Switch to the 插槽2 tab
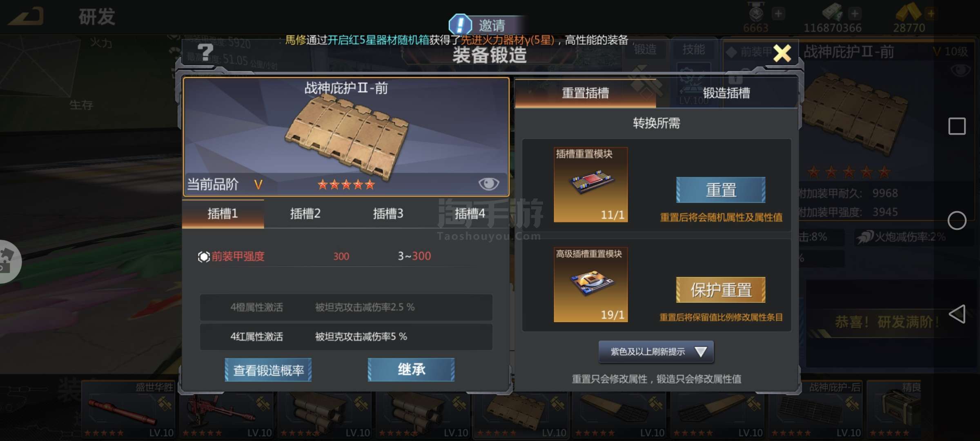 point(305,214)
